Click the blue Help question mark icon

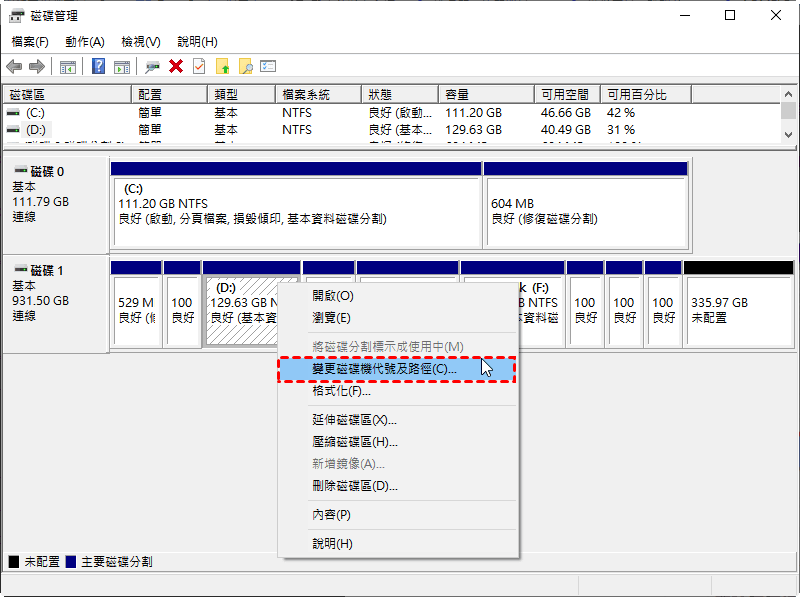99,66
